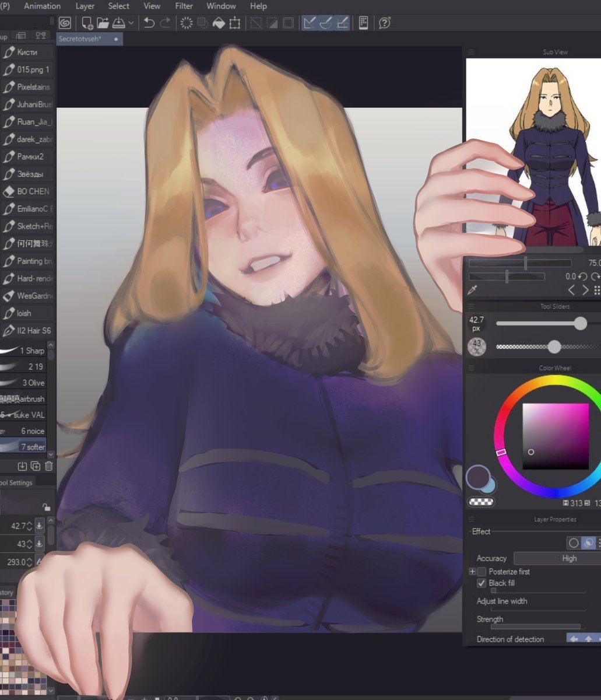
Task: Select the Pixelstains brush group
Action: point(27,87)
